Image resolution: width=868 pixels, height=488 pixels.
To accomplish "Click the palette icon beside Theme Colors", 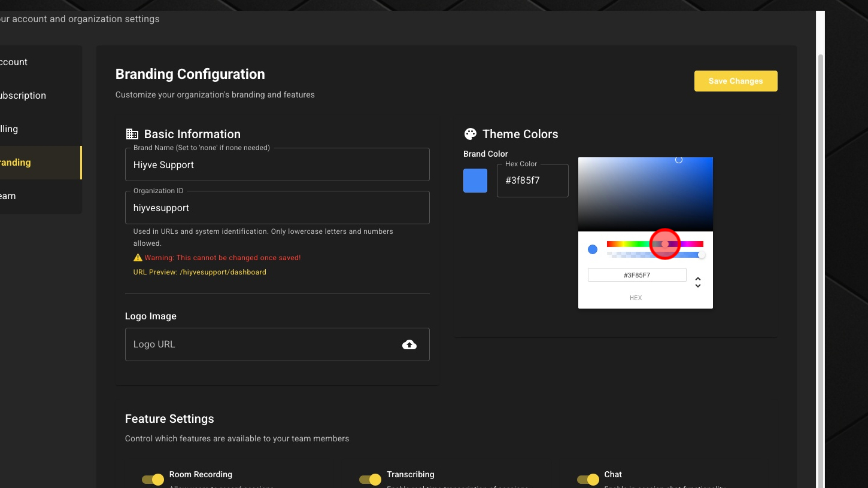I will pyautogui.click(x=471, y=134).
